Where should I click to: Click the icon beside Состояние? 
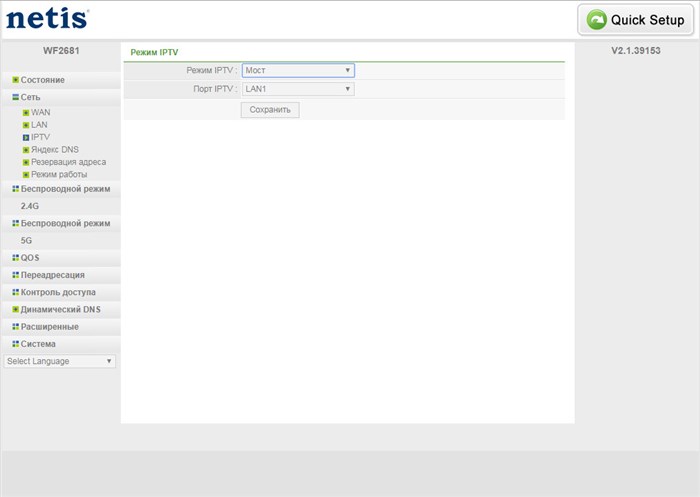[x=16, y=80]
